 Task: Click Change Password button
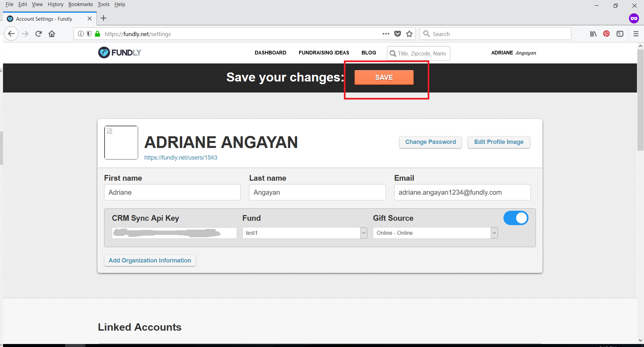pos(430,142)
